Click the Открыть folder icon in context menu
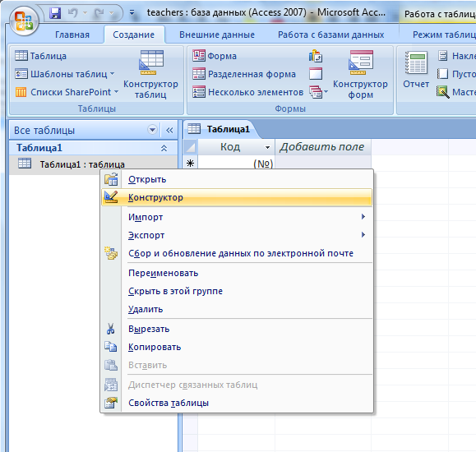 point(111,179)
